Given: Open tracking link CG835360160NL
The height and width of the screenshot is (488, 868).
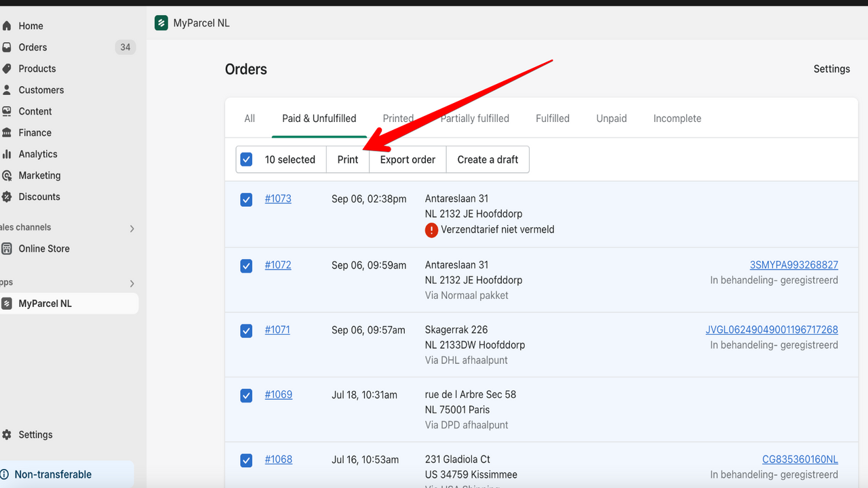Looking at the screenshot, I should (x=800, y=460).
